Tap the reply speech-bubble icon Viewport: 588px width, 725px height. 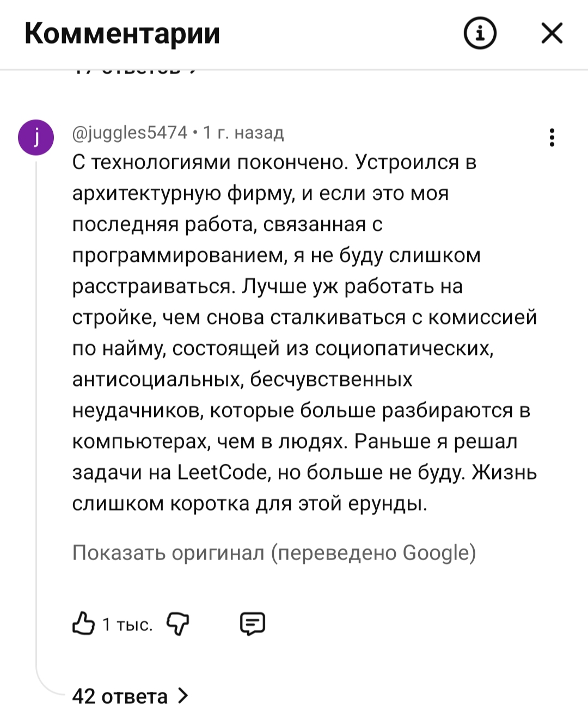pyautogui.click(x=253, y=623)
